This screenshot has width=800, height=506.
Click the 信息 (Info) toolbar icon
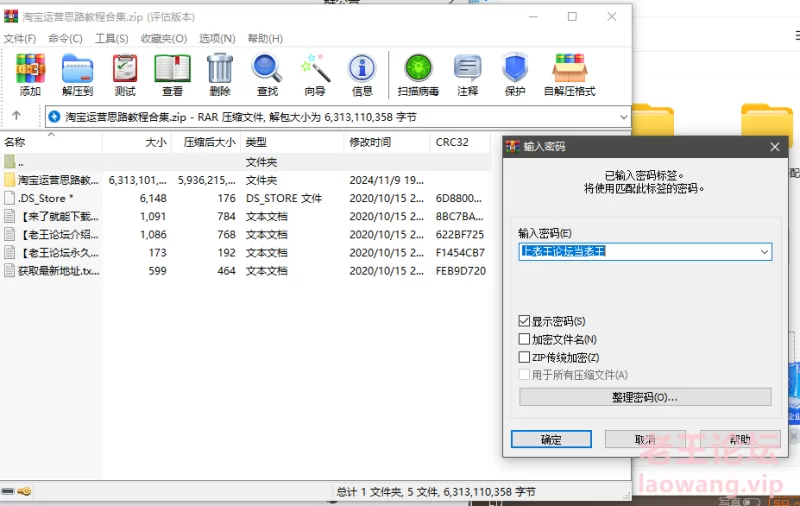[x=362, y=69]
